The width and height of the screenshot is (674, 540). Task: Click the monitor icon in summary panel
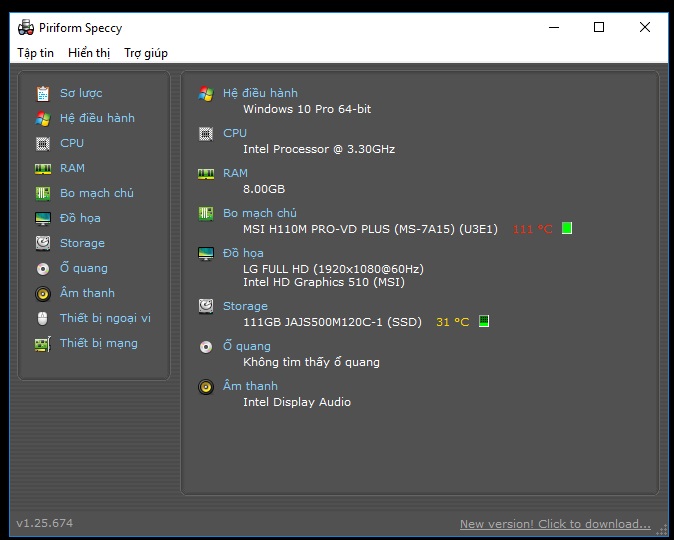click(206, 254)
